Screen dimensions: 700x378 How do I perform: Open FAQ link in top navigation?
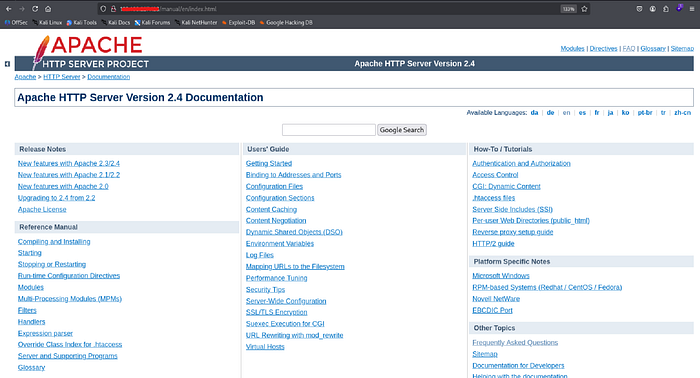[x=629, y=48]
